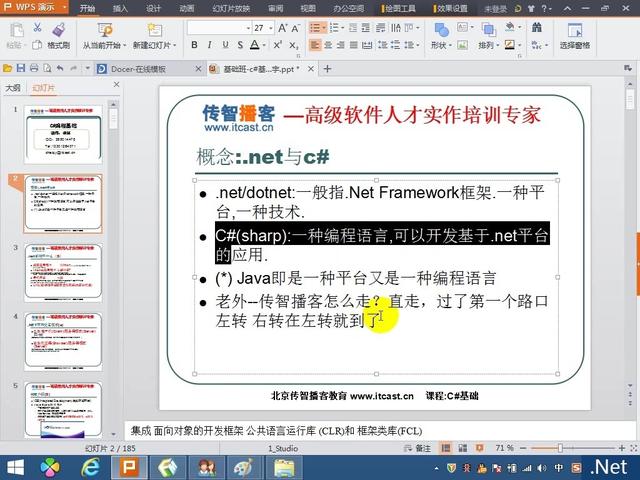Open the font name dropdown

[248, 28]
